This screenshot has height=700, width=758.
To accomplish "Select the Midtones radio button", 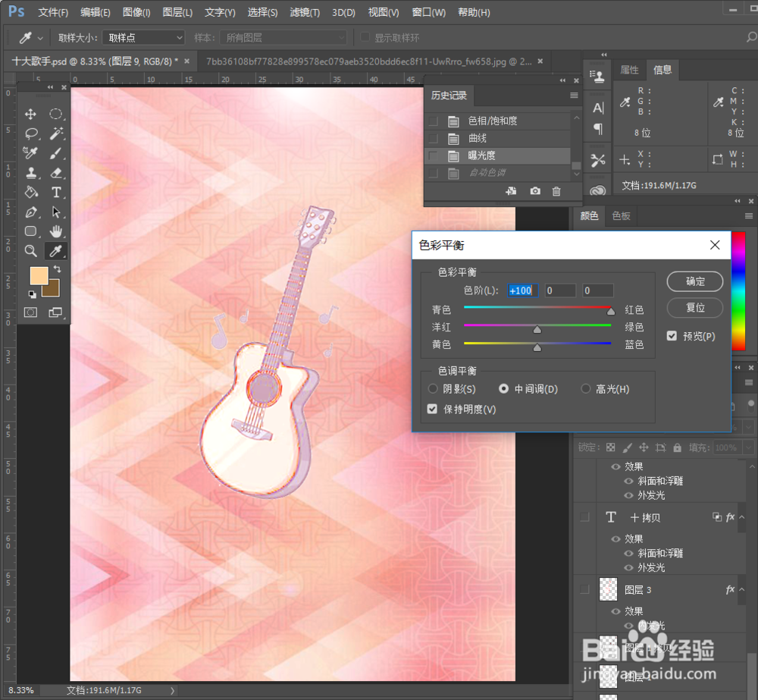I will [504, 388].
